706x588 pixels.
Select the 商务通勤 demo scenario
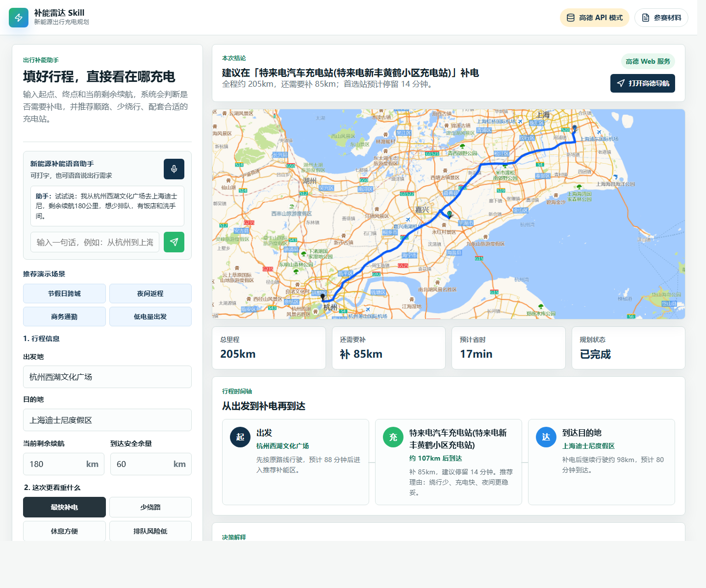point(64,317)
